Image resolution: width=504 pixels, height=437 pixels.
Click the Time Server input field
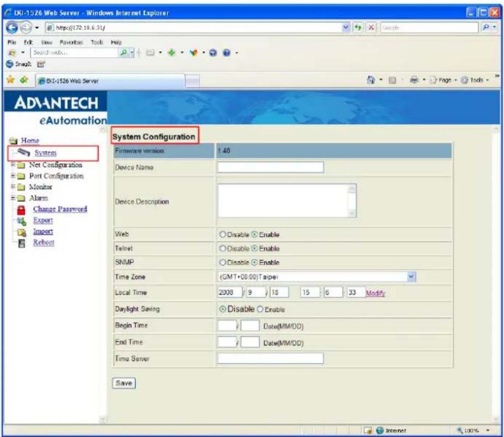(271, 358)
